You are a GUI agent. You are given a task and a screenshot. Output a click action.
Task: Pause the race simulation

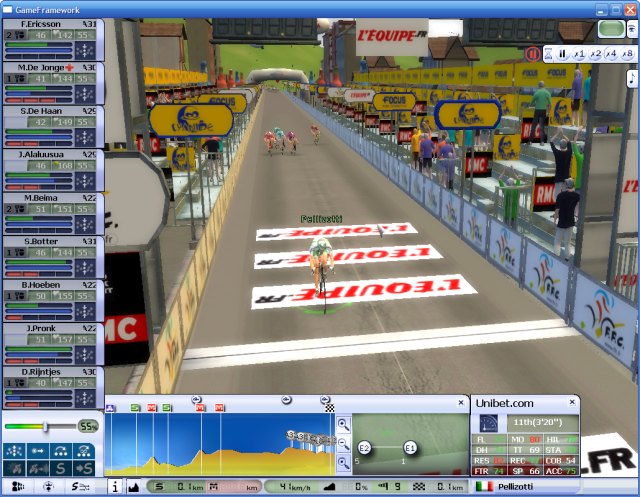click(x=562, y=54)
